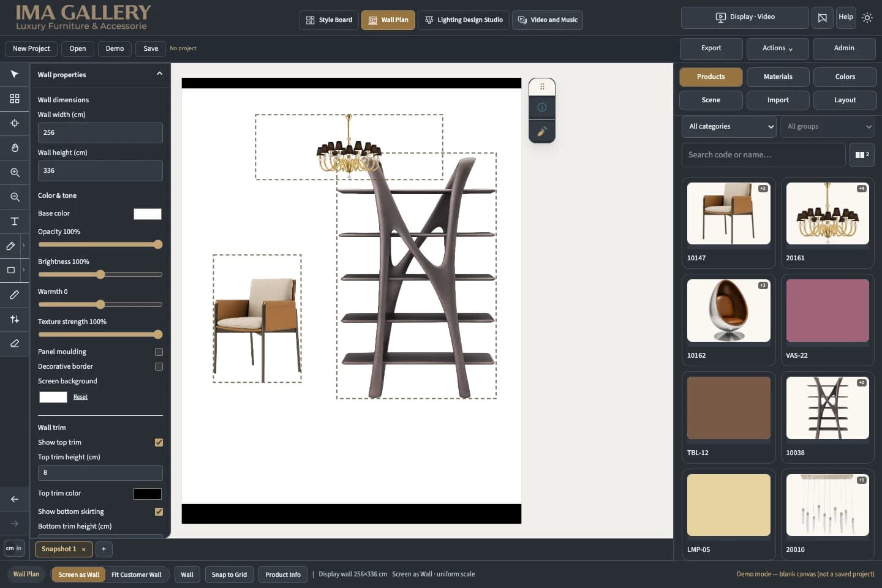
Task: Open the Video and Music tab
Action: pos(548,20)
